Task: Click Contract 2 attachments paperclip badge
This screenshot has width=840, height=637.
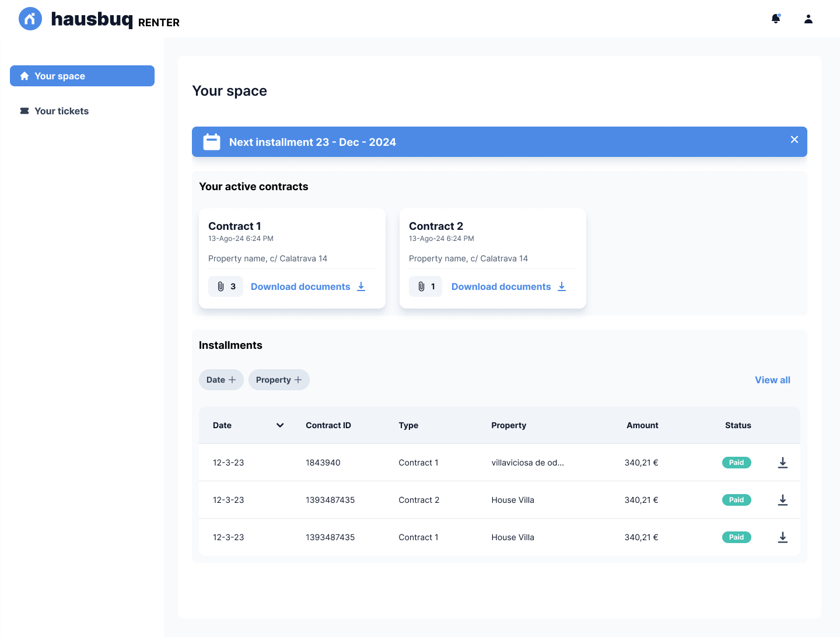Action: coord(426,286)
